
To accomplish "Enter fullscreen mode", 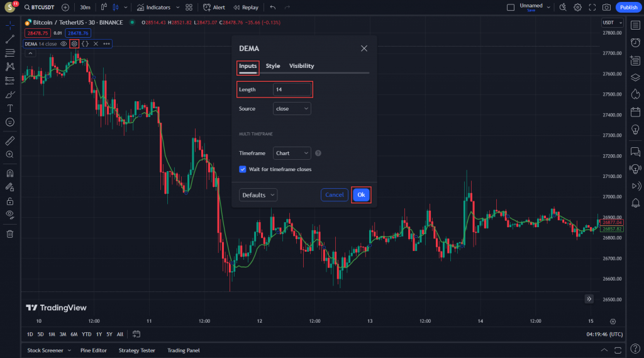I will tap(592, 8).
